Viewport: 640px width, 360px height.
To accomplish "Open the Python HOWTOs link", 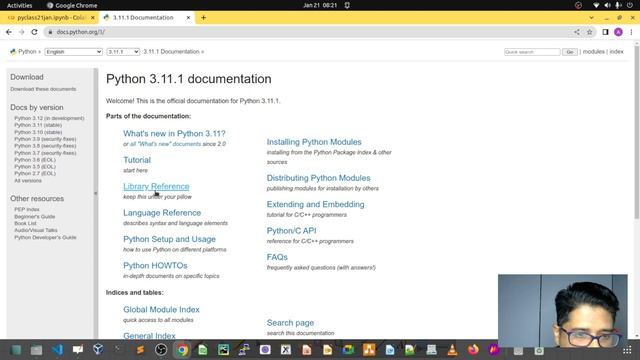I will click(155, 265).
